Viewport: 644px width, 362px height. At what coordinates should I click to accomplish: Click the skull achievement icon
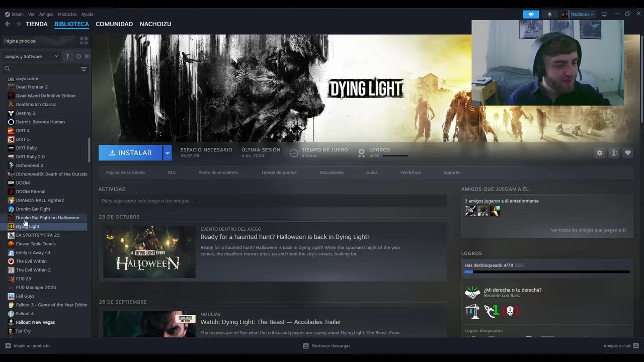pos(510,311)
